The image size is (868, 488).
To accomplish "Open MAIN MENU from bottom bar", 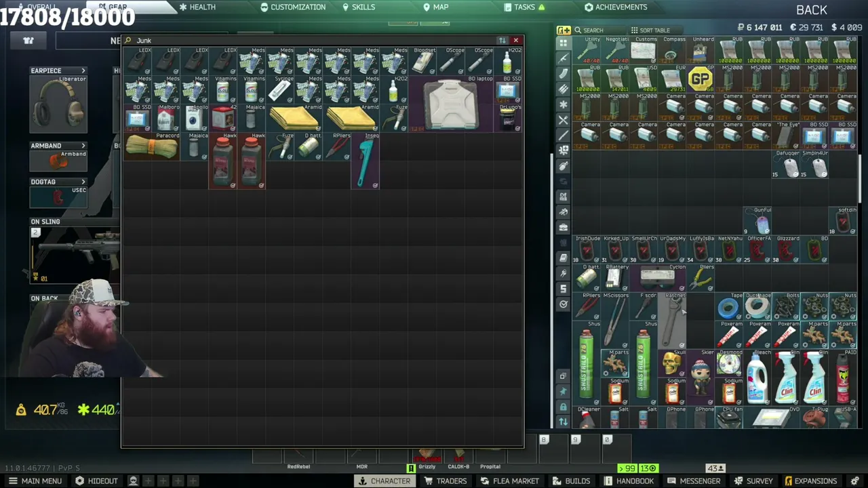I will [x=35, y=481].
